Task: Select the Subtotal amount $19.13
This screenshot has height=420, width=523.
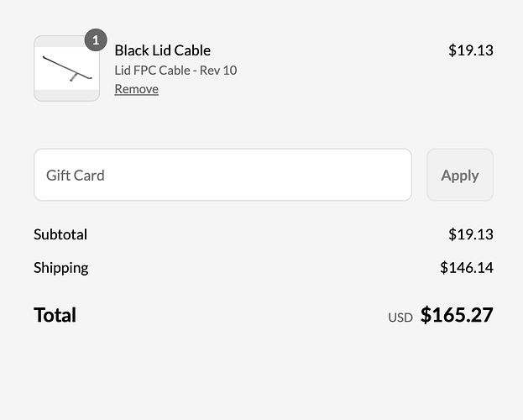Action: coord(471,234)
